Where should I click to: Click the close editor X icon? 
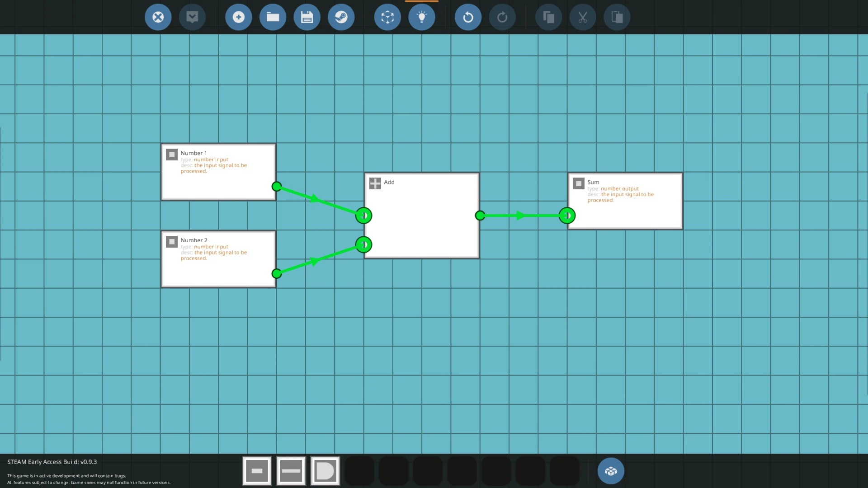coord(158,17)
